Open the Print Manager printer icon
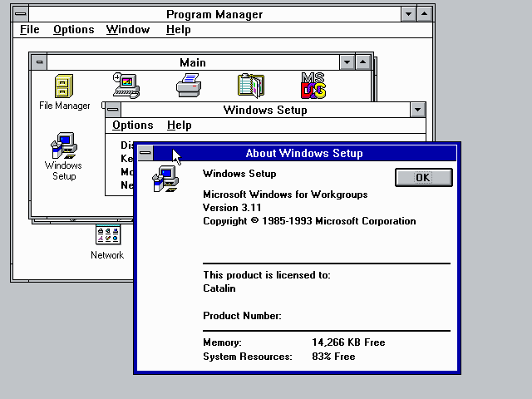This screenshot has width=532, height=399. [189, 86]
